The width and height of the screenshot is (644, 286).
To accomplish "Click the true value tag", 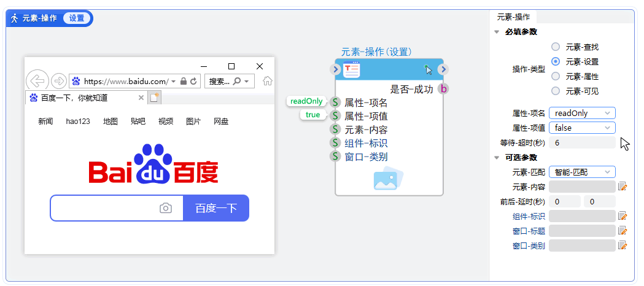I will [x=313, y=115].
